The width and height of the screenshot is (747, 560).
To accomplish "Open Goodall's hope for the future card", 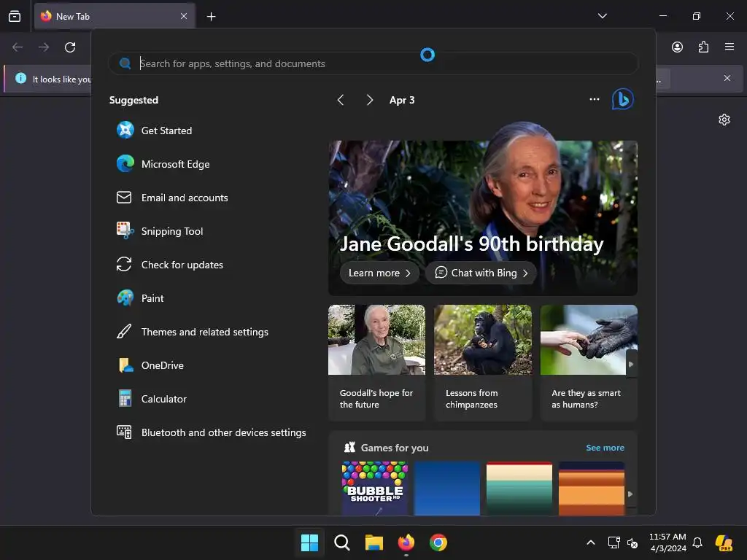I will [376, 363].
